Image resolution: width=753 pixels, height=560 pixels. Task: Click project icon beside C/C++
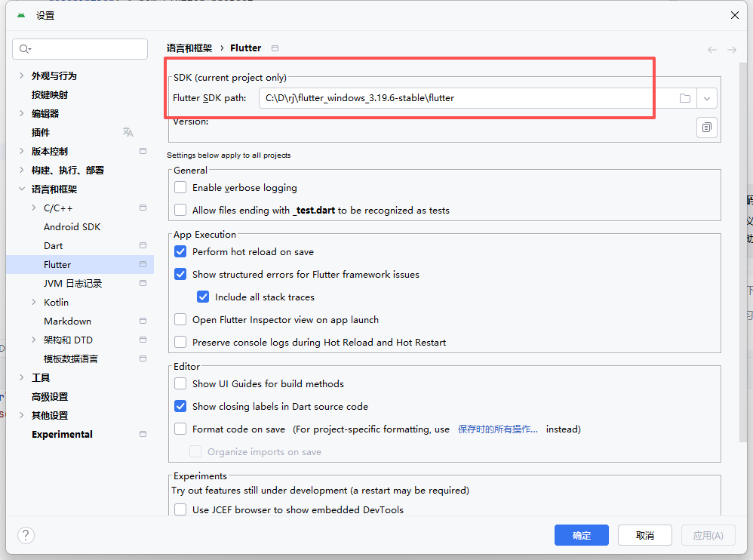pos(143,208)
